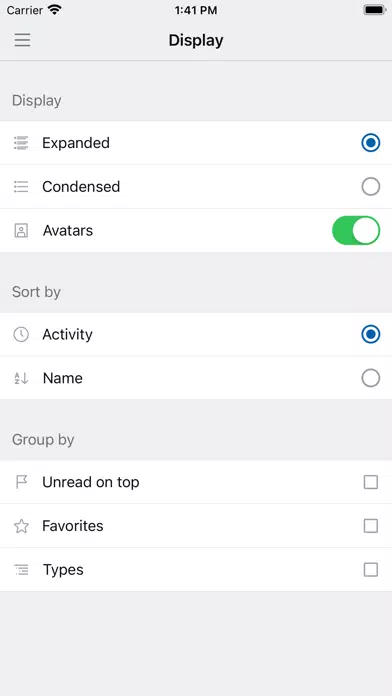Screen dimensions: 392x696
Task: Select the Expanded radio button
Action: click(x=371, y=143)
